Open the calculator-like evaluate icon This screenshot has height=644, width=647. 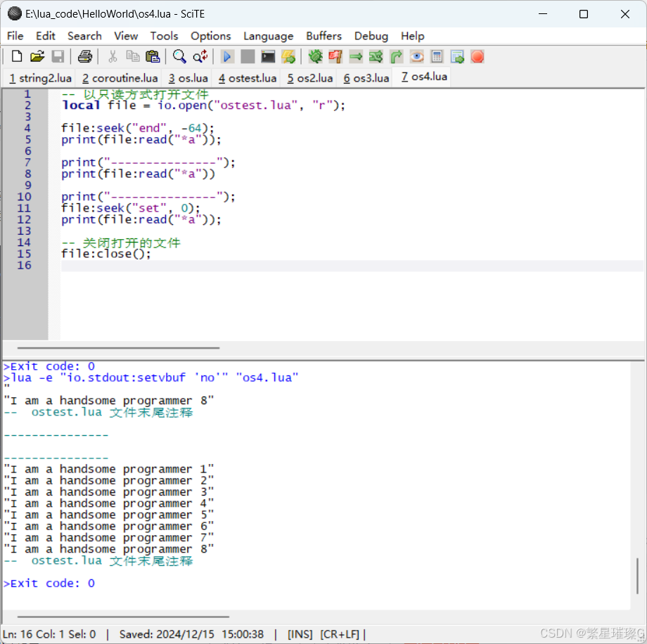pyautogui.click(x=437, y=56)
